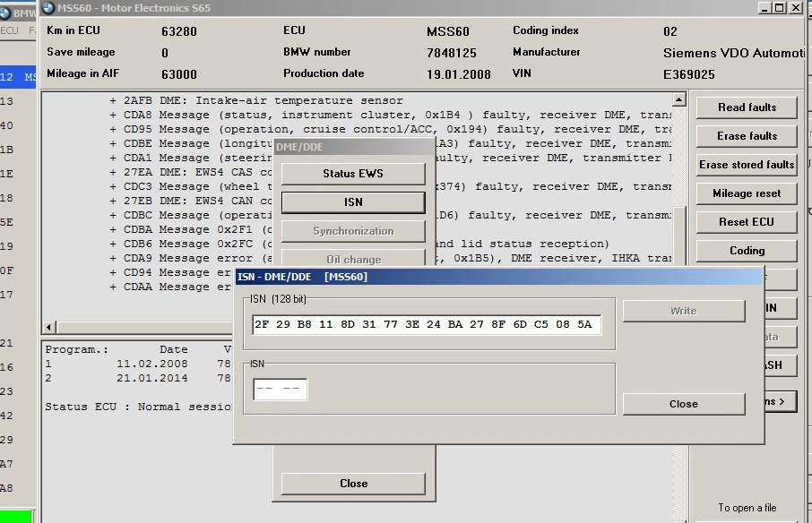This screenshot has width=812, height=523.
Task: Click the ISN dialog title bar
Action: (x=498, y=277)
